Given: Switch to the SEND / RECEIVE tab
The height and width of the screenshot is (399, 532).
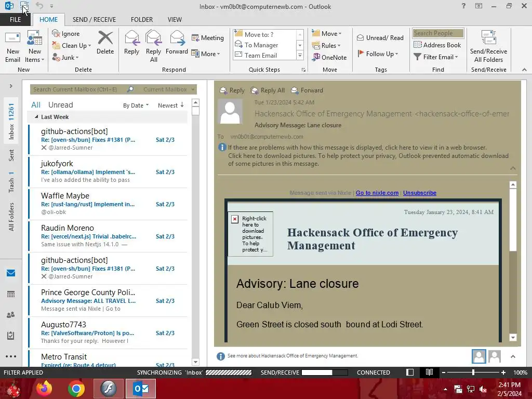Looking at the screenshot, I should coord(94,20).
